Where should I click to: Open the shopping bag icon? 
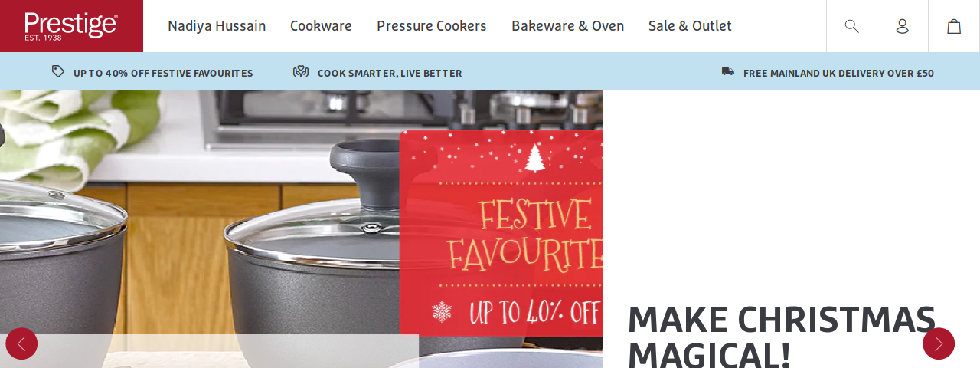click(954, 26)
